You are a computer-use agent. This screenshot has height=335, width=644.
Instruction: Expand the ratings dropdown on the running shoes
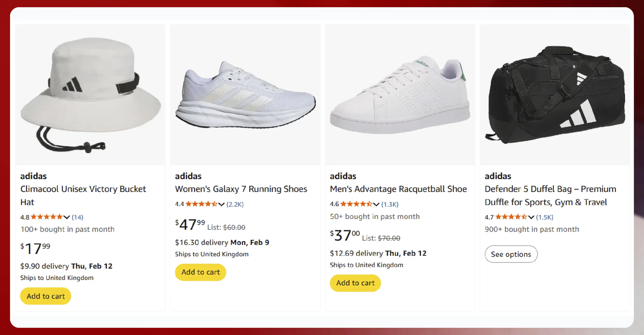coord(221,204)
